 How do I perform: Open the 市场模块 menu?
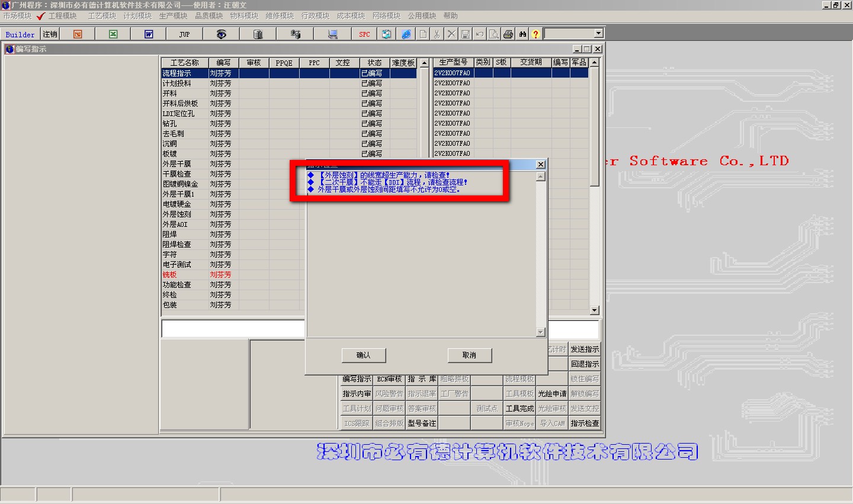click(17, 16)
